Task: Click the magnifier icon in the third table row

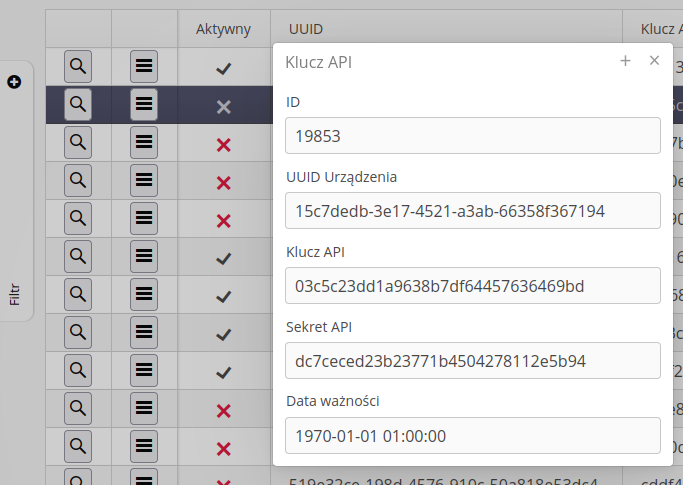Action: pos(78,143)
